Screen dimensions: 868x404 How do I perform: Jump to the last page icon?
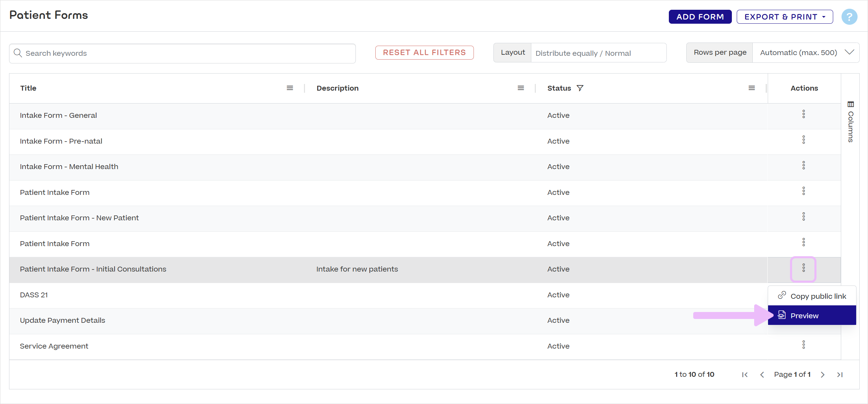[x=839, y=374]
